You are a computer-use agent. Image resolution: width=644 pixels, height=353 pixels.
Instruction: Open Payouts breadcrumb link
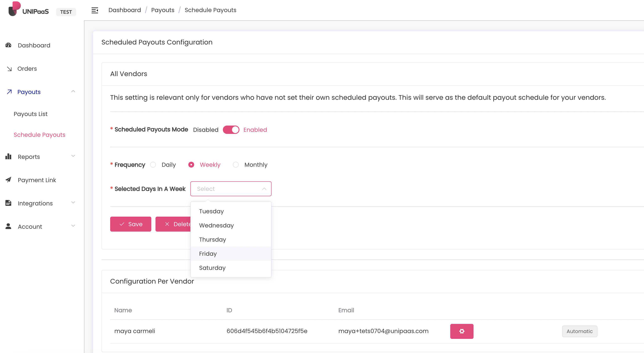coord(163,10)
